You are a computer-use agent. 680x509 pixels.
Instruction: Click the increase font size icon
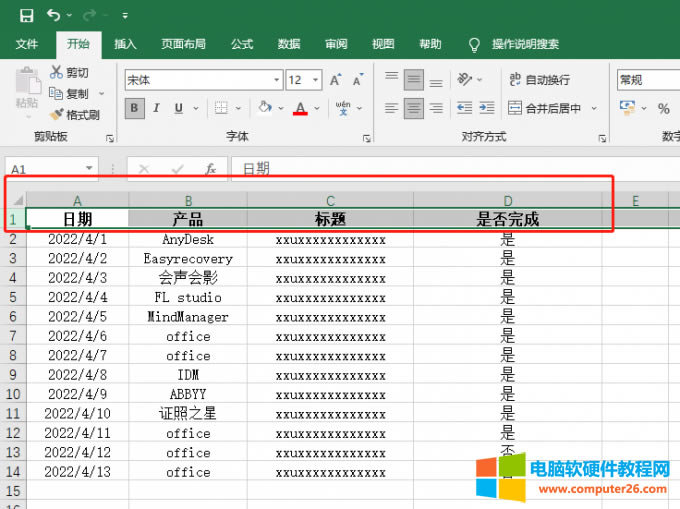pyautogui.click(x=335, y=80)
